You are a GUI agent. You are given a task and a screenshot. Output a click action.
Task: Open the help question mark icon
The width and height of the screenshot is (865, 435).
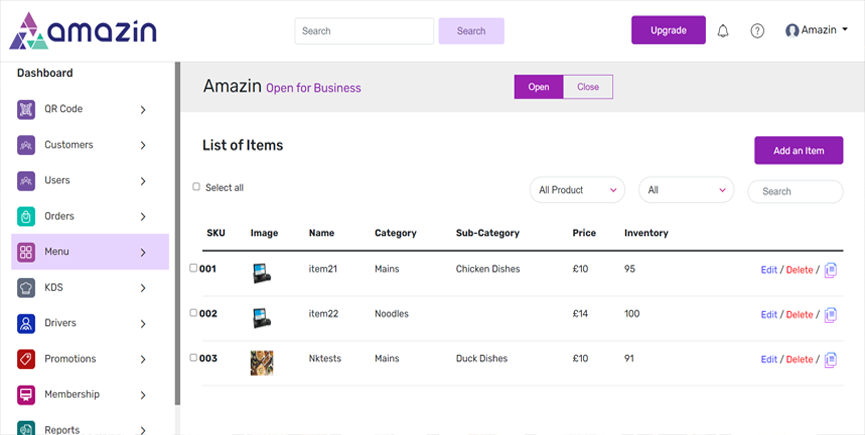pyautogui.click(x=757, y=31)
